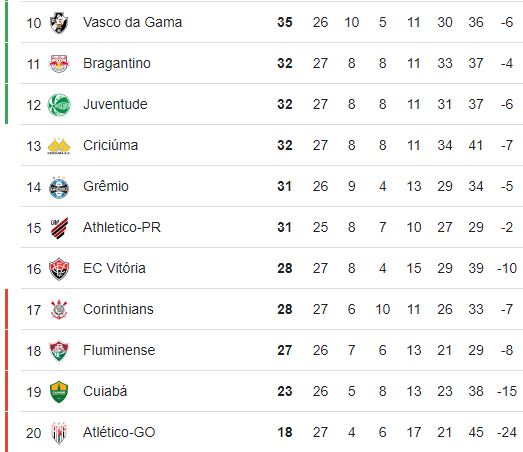Click the yellow Criciúma club crest

pos(59,146)
